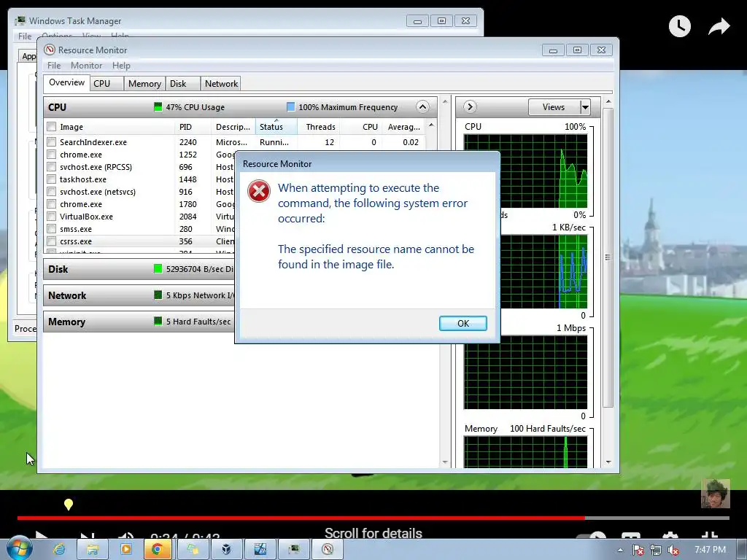The height and width of the screenshot is (560, 747).
Task: Tick the checkbox for smss.exe
Action: tap(52, 228)
